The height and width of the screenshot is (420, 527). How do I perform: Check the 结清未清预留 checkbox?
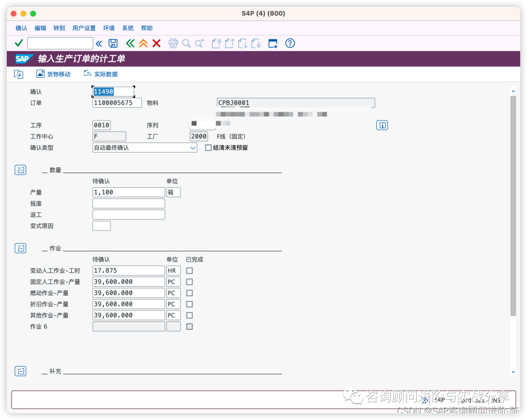(208, 147)
